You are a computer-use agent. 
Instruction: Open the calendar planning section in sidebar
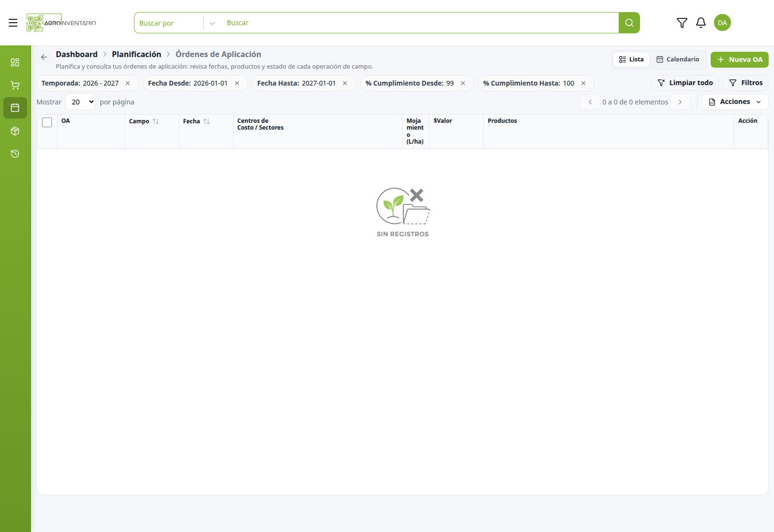[x=15, y=108]
